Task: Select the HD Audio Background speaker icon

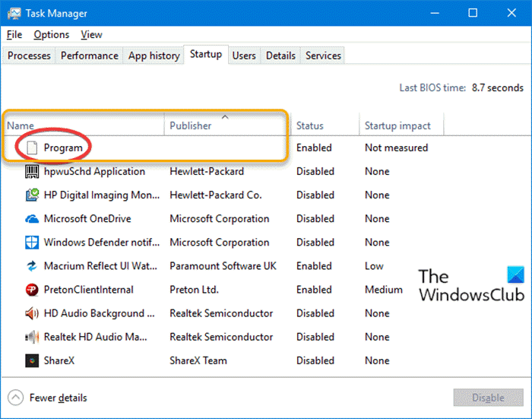Action: [32, 313]
